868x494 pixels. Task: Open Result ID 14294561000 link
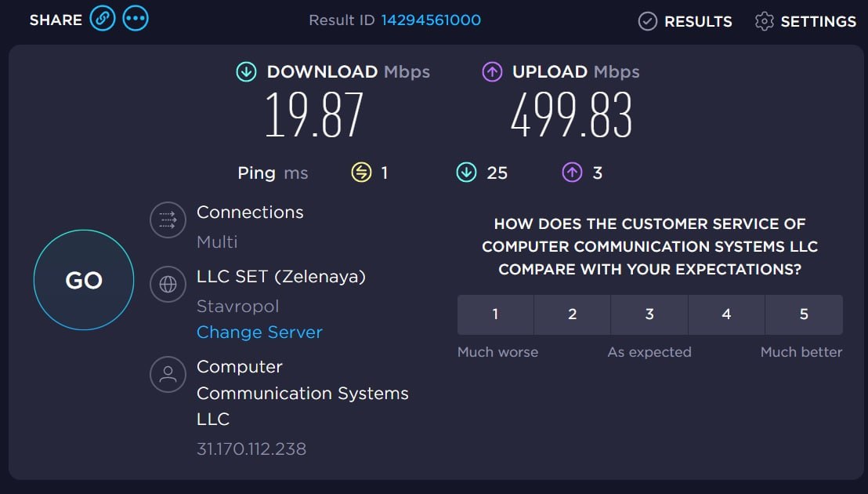click(x=431, y=20)
